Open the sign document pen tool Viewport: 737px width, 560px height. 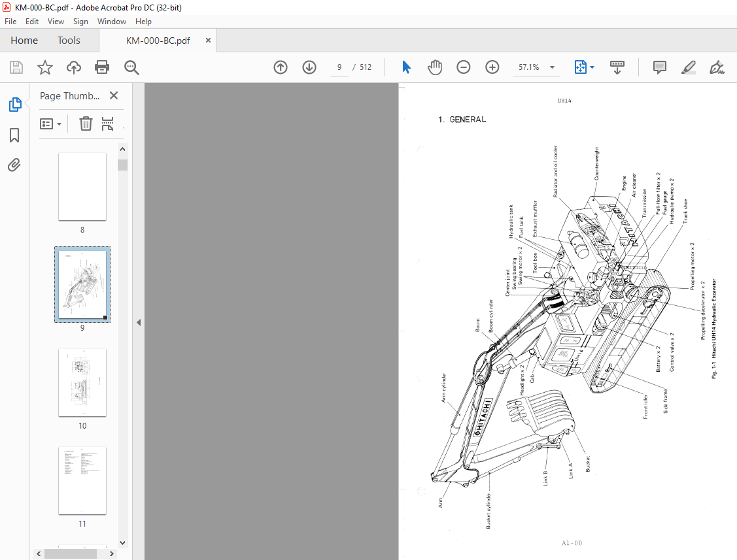pos(717,67)
